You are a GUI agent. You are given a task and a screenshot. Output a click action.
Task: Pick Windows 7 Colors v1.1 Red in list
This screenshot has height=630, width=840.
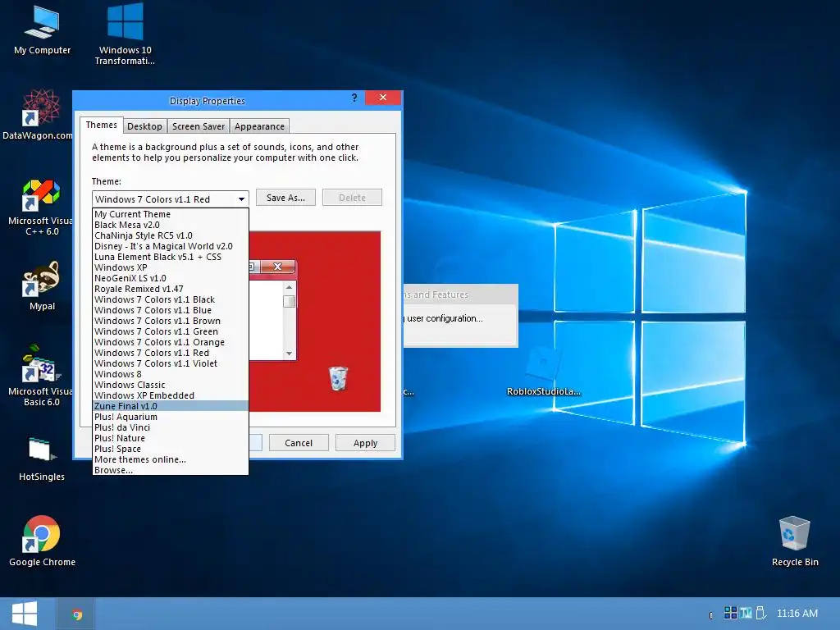pyautogui.click(x=171, y=353)
